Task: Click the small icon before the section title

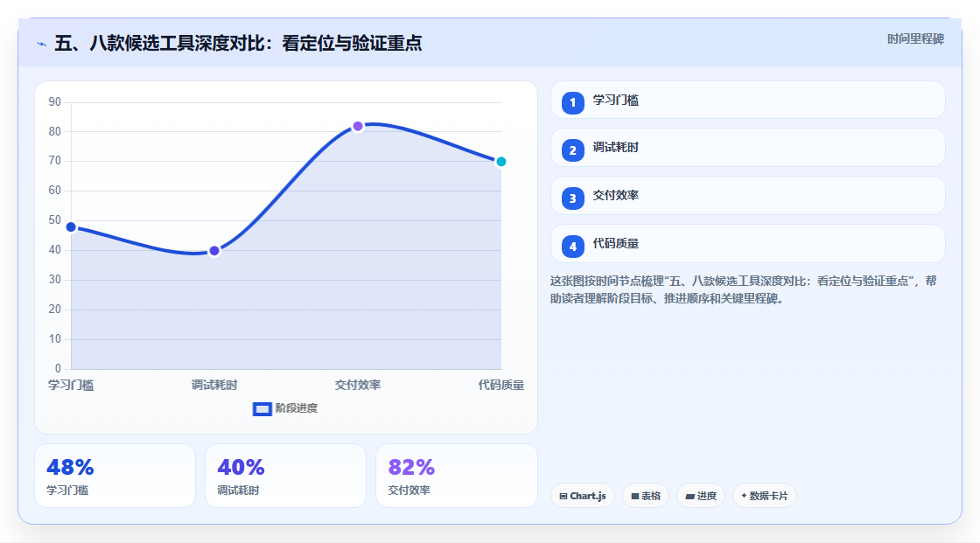Action: (42, 44)
